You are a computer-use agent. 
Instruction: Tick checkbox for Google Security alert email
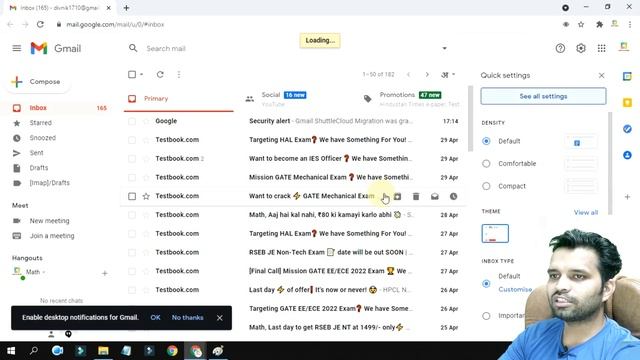(132, 121)
